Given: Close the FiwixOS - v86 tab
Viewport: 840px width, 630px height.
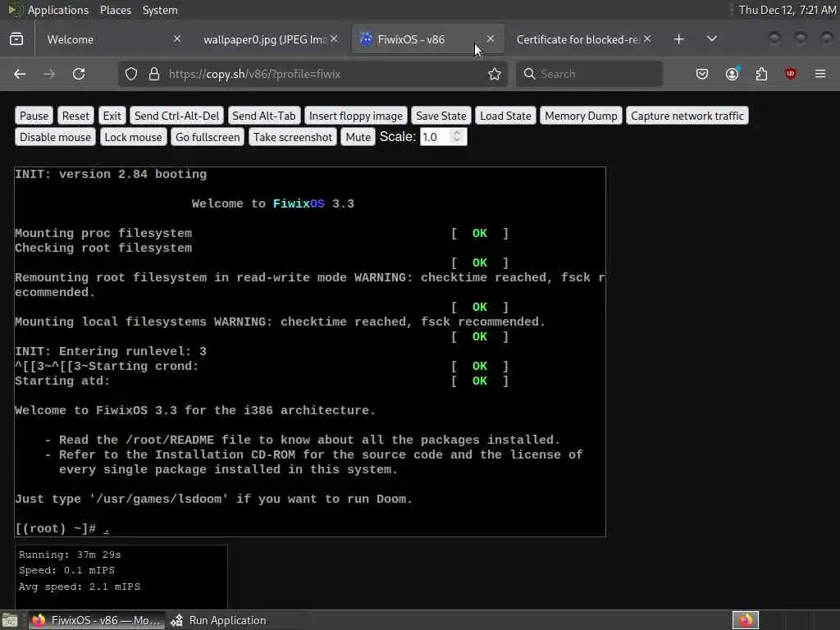Looking at the screenshot, I should click(491, 39).
